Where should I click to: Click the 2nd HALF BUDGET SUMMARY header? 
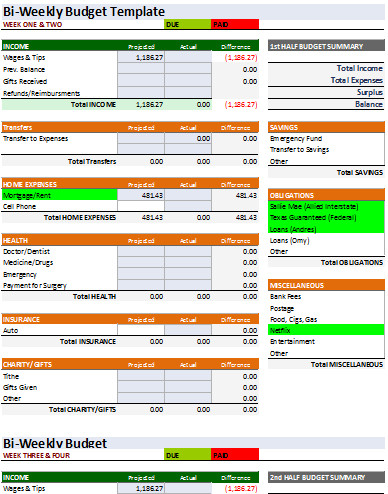click(326, 477)
